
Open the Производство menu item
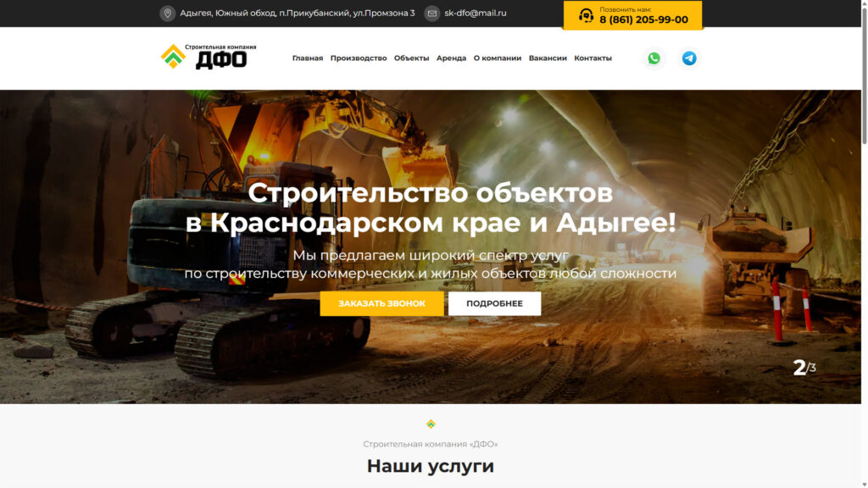click(359, 58)
